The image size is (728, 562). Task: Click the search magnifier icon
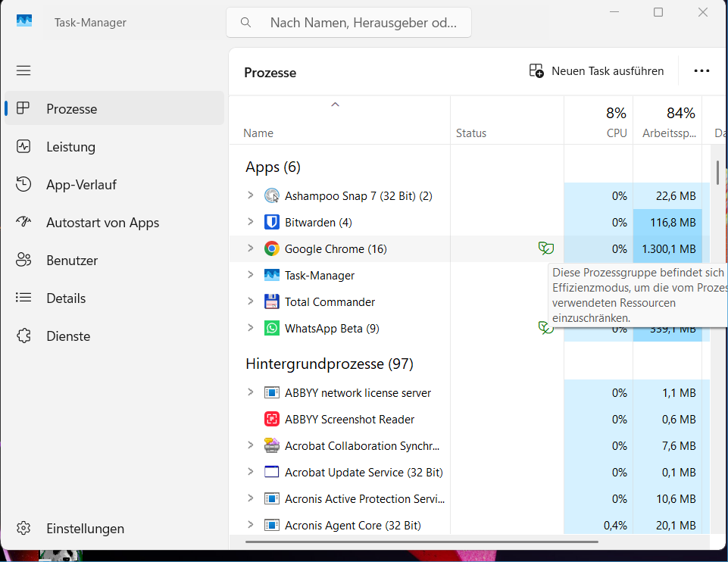(x=245, y=22)
